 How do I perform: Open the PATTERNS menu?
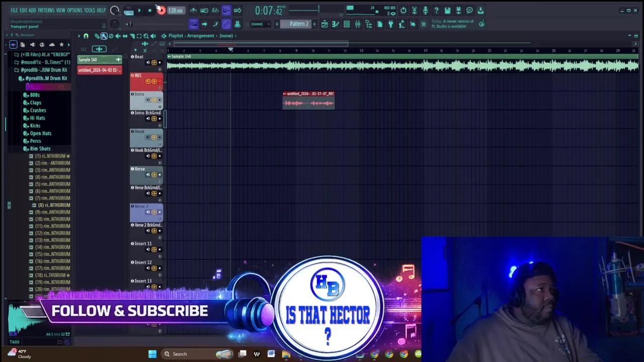coord(46,10)
